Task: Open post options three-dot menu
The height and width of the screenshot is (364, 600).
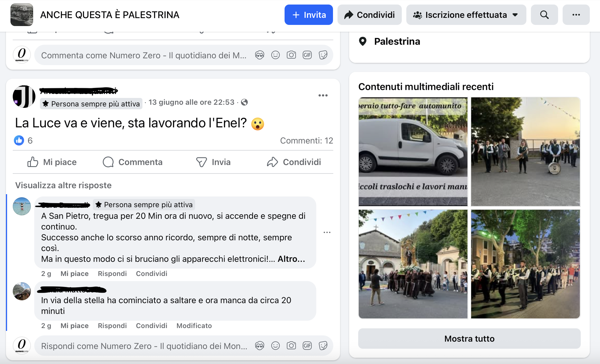Action: click(x=323, y=95)
